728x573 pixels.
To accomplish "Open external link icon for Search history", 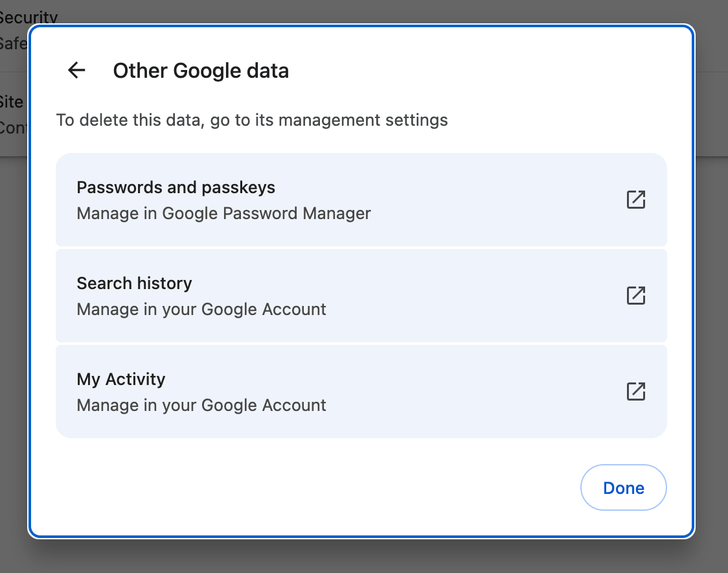I will (635, 296).
